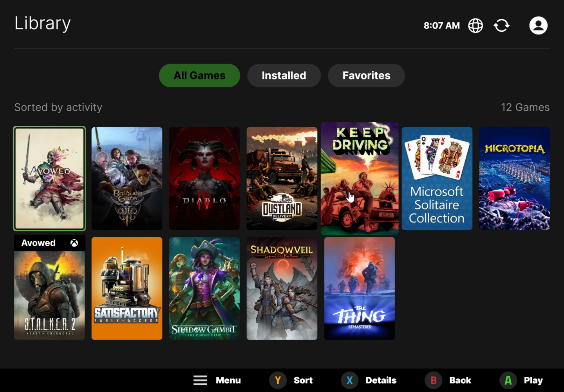Switch to the Installed filter
Image resolution: width=564 pixels, height=392 pixels.
284,75
